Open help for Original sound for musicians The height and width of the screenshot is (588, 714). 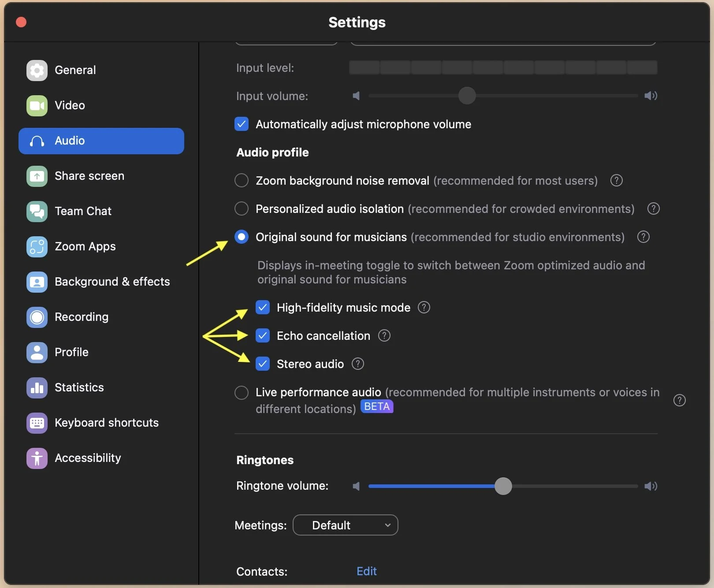click(x=643, y=237)
